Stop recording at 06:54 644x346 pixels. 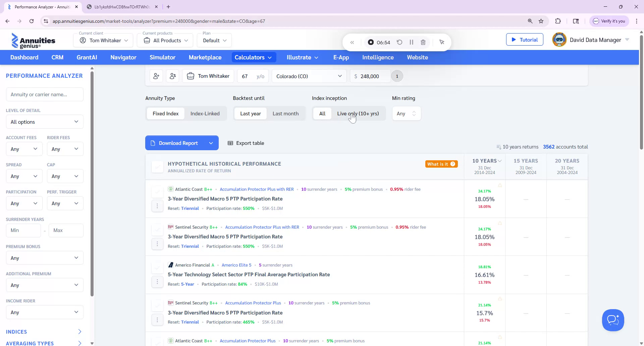[371, 42]
